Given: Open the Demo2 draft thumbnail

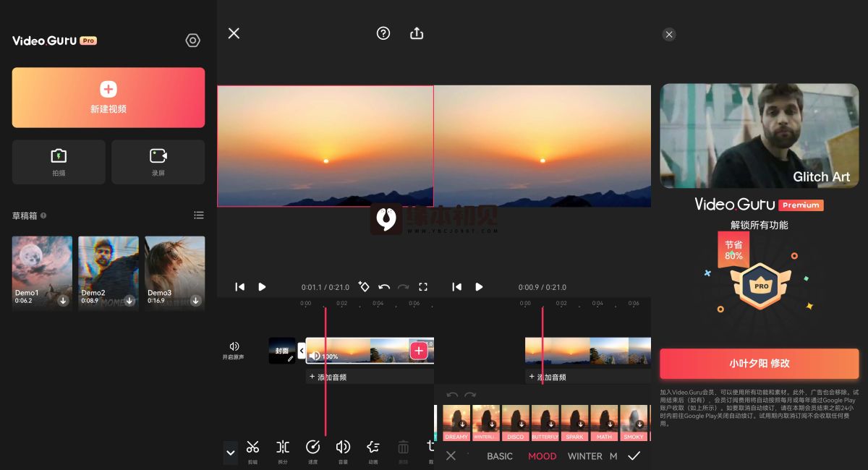Looking at the screenshot, I should click(109, 273).
